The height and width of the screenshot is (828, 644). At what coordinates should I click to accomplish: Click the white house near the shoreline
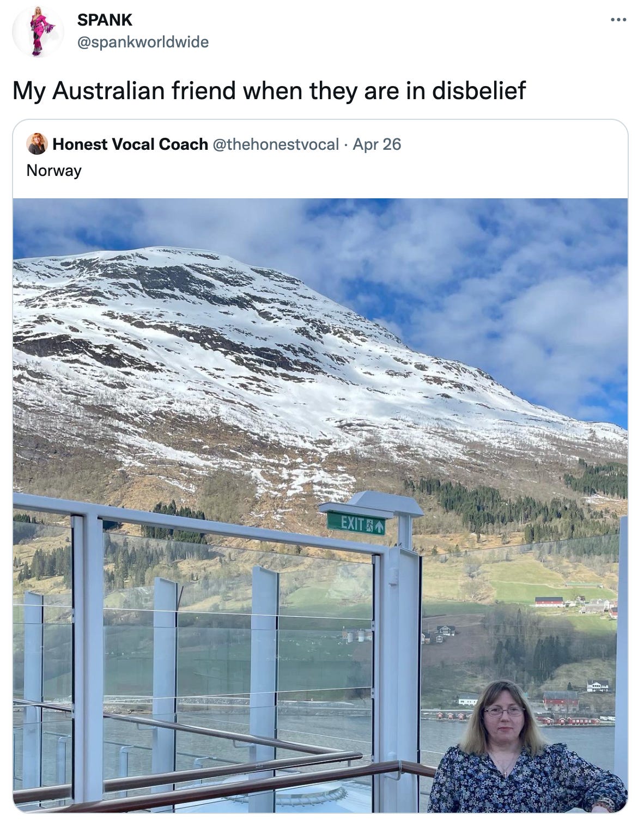click(x=598, y=686)
